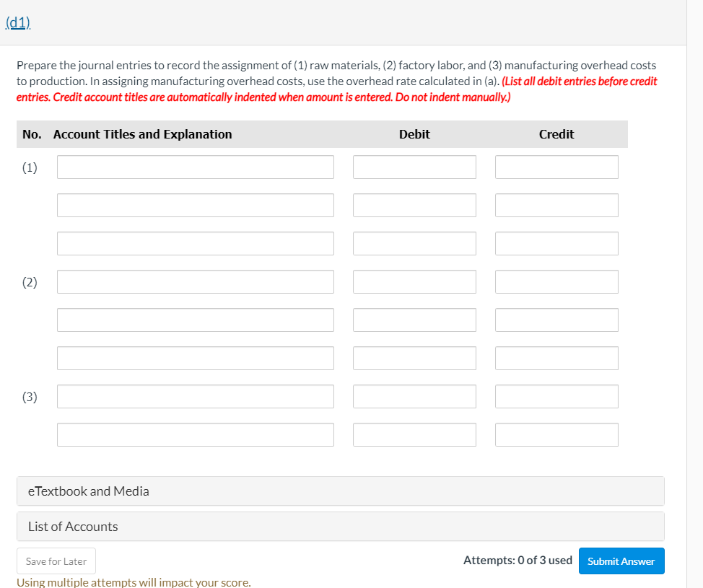The image size is (703, 588).
Task: Select the first account title field in entry (1)
Action: (195, 167)
